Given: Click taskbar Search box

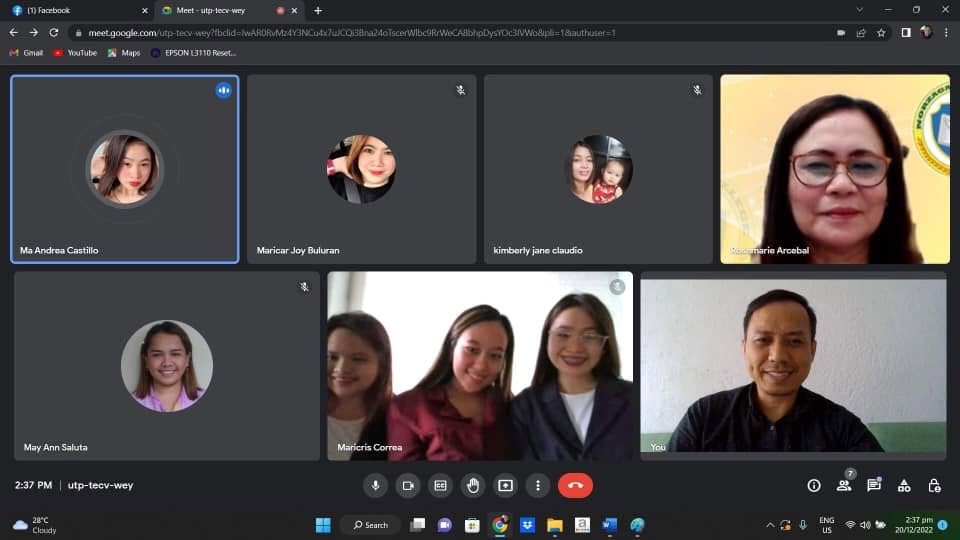Looking at the screenshot, I should coord(370,525).
